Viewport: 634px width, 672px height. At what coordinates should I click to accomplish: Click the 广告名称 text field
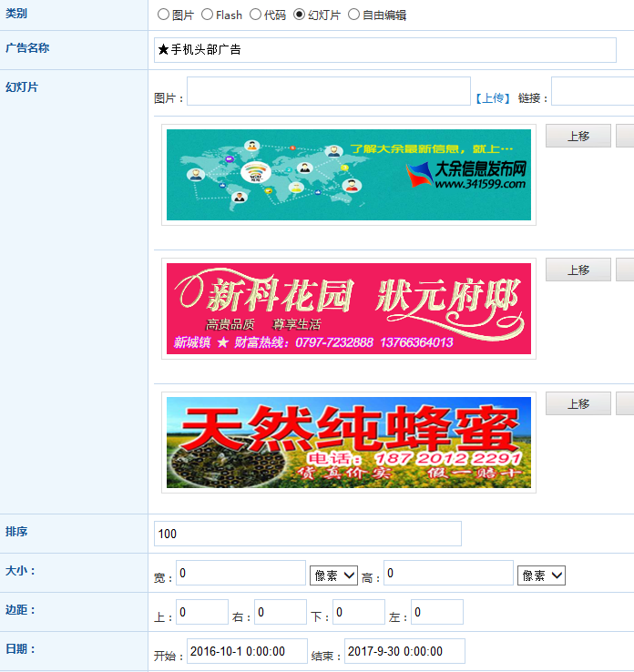click(x=384, y=50)
